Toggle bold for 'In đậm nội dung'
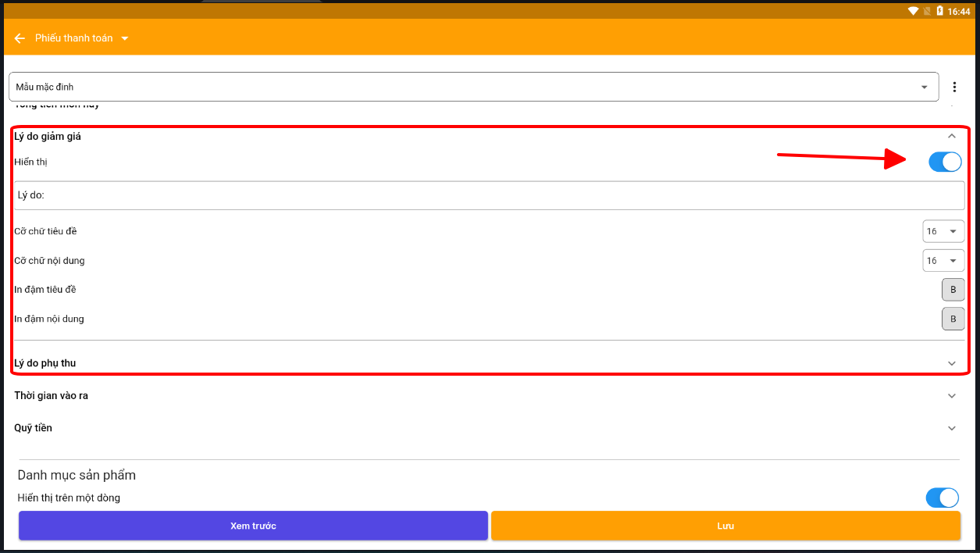The width and height of the screenshot is (980, 553). 953,319
